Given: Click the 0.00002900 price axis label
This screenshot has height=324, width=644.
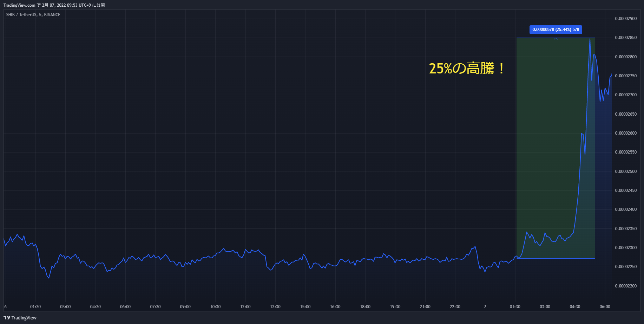Looking at the screenshot, I should pos(626,19).
